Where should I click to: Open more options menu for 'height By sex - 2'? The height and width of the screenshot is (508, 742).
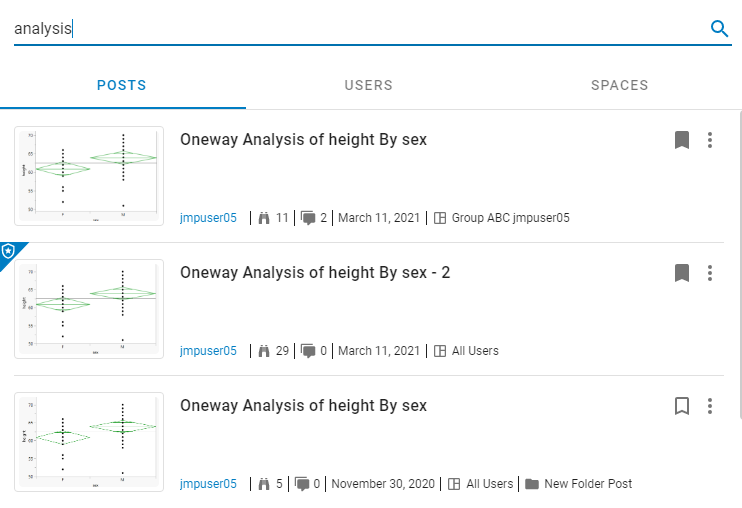tap(710, 273)
